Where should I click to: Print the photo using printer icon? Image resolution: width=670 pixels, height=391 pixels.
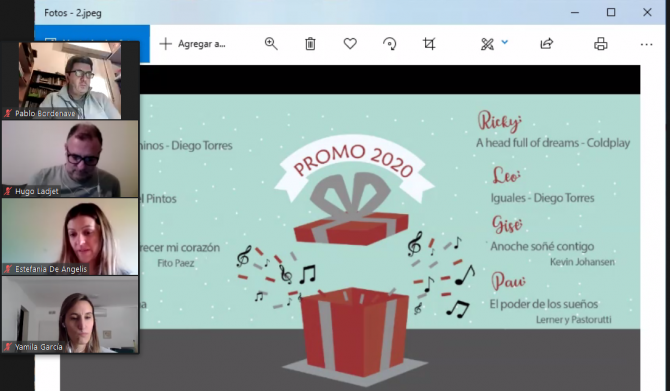click(601, 44)
